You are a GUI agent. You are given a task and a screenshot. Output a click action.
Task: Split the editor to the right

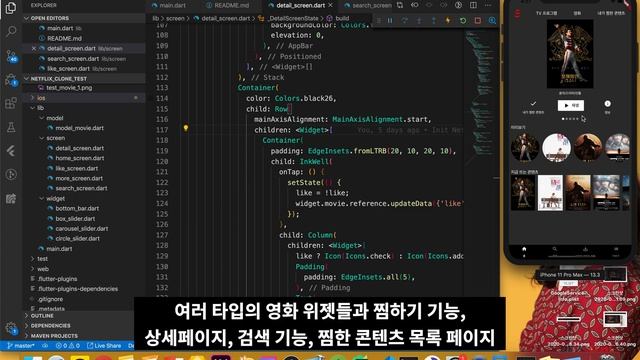point(473,5)
